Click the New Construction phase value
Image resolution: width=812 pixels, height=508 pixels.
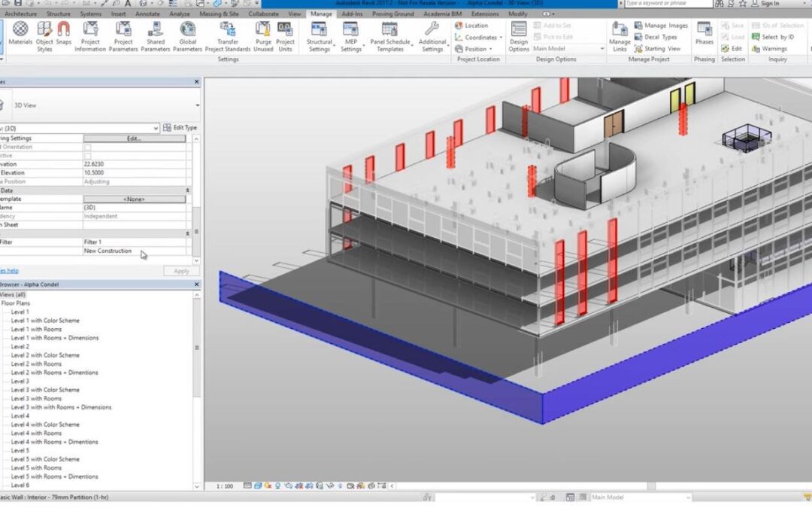point(134,251)
